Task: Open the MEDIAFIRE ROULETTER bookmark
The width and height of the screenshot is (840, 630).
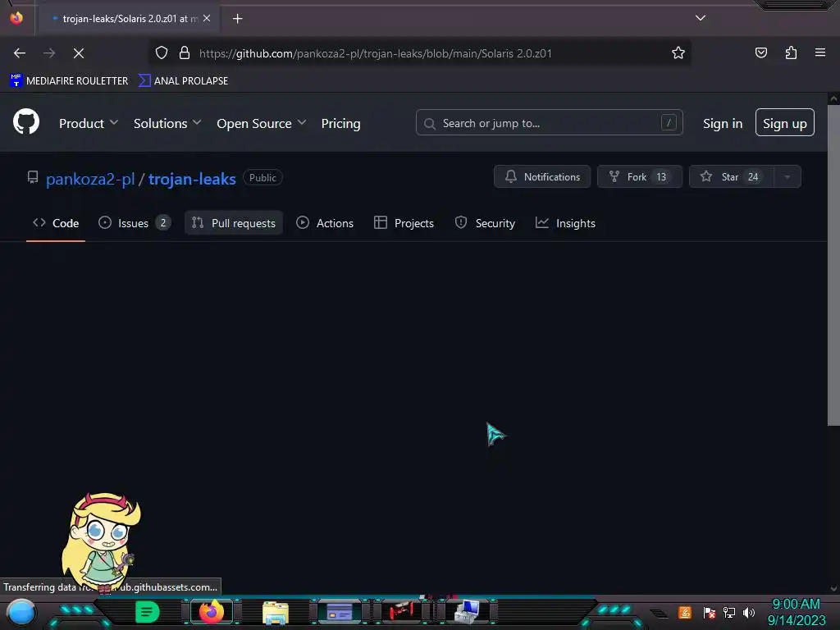Action: 69,81
